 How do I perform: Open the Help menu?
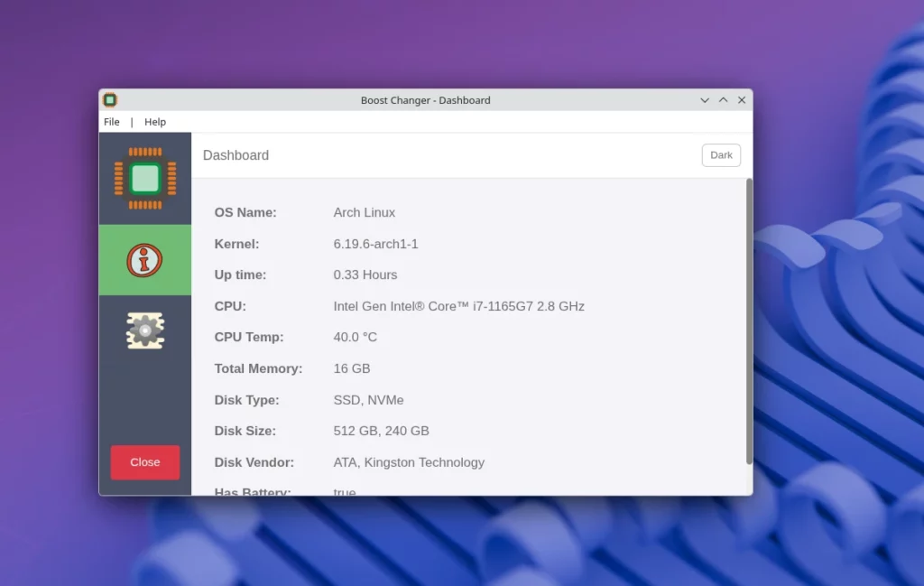tap(154, 122)
